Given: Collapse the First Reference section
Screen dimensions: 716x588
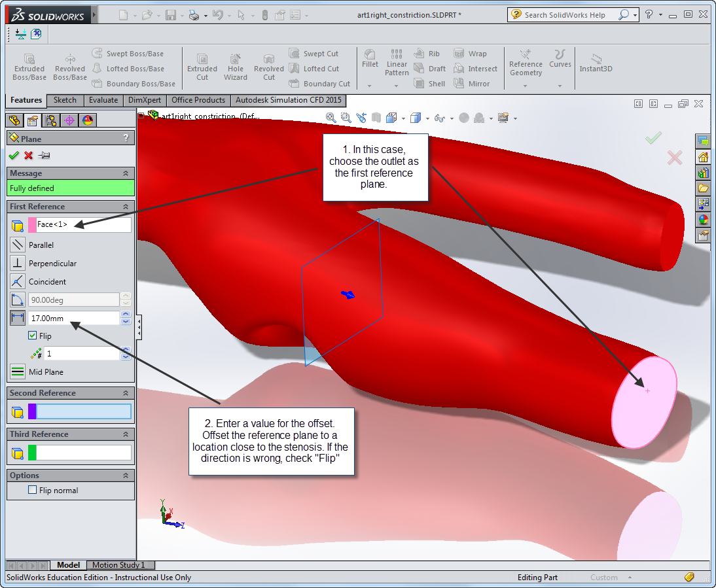Looking at the screenshot, I should pos(126,207).
